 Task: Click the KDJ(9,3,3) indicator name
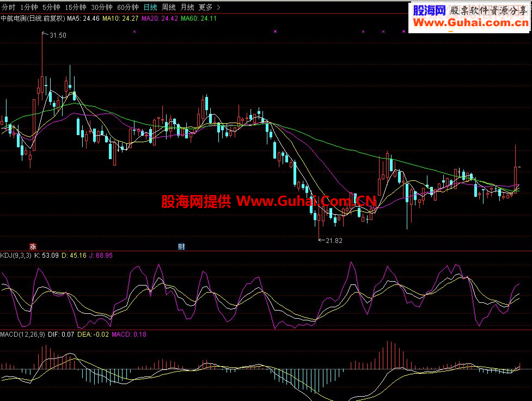[16, 256]
